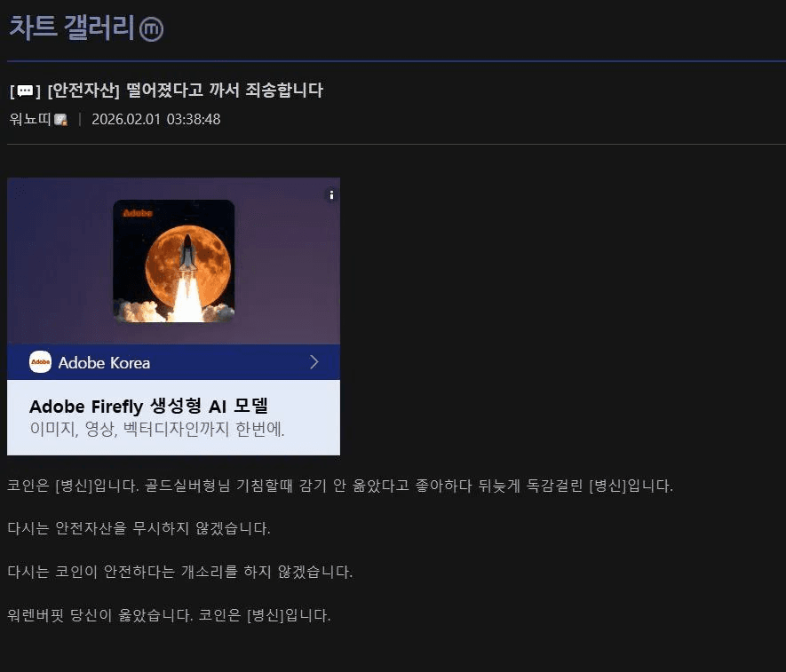The width and height of the screenshot is (786, 672).
Task: Click the small Adobe logo inside rocket image
Action: [x=138, y=213]
